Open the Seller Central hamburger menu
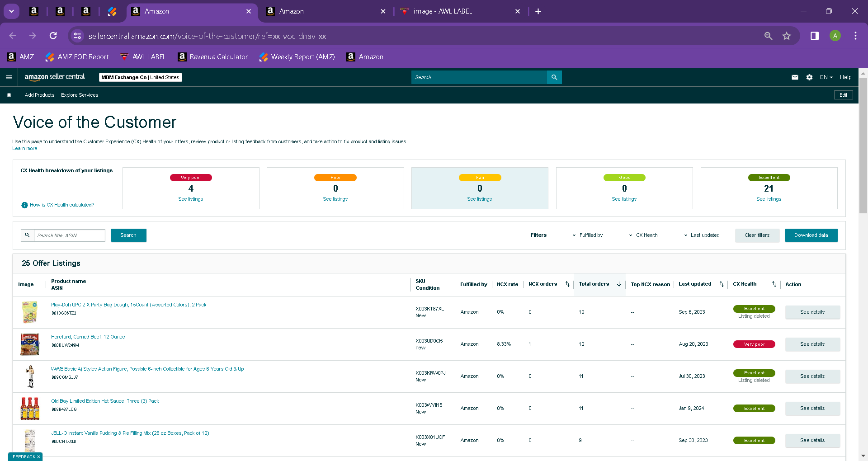 point(9,77)
